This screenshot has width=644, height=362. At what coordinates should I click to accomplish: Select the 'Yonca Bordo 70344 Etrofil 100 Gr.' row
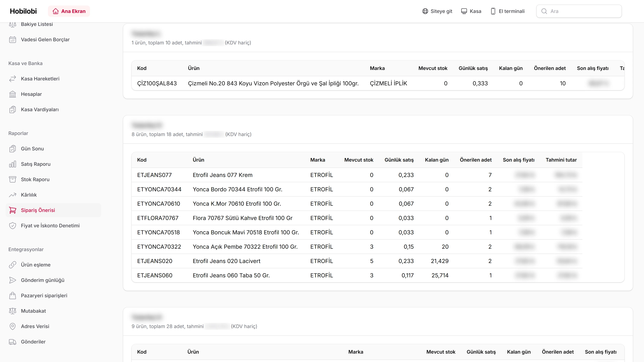357,189
